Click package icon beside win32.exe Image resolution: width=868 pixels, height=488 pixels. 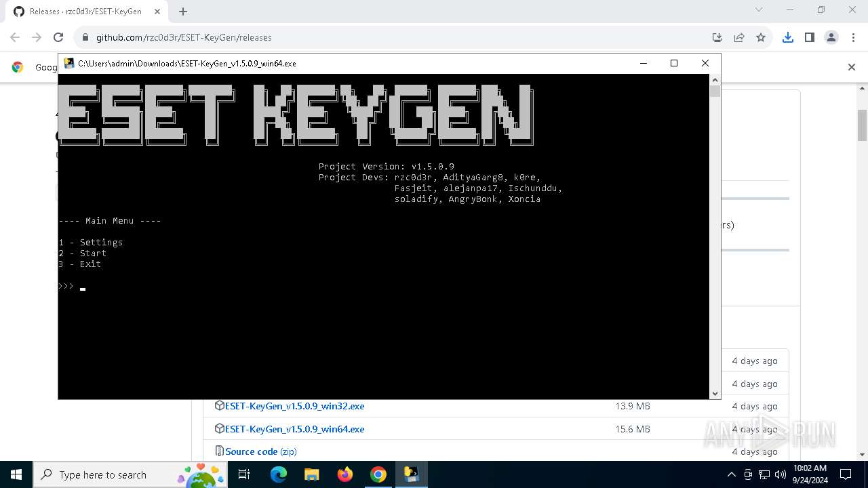click(x=220, y=406)
